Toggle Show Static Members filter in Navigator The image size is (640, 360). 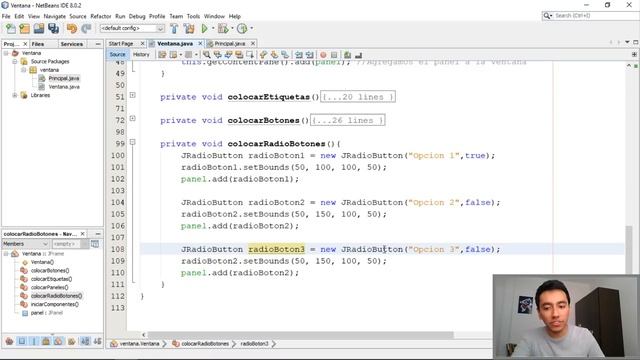[34, 341]
